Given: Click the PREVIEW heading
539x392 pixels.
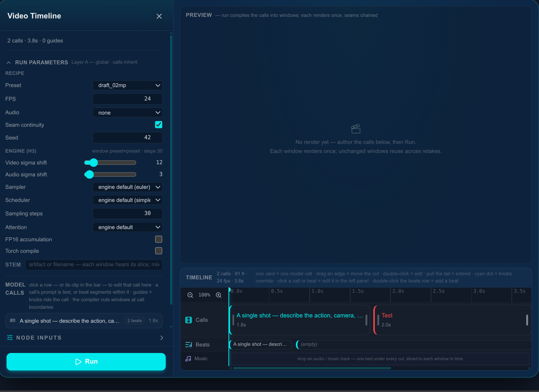Looking at the screenshot, I should pos(199,15).
